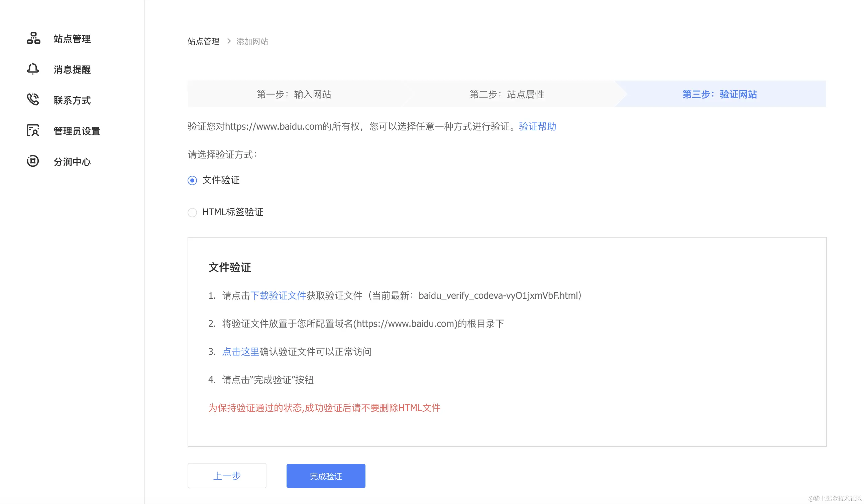Screen dimensions: 864x504
Task: Click the bell icon for 消息提醒
Action: point(33,69)
